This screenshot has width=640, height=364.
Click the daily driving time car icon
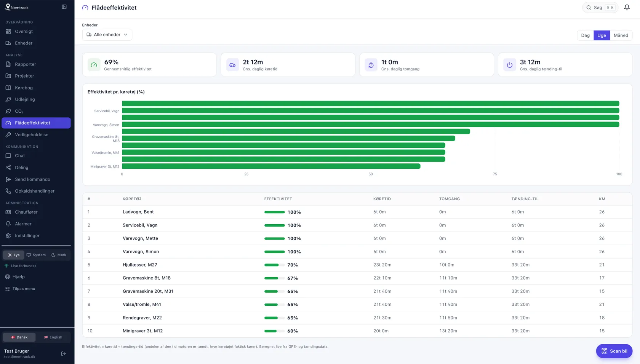[x=232, y=65]
